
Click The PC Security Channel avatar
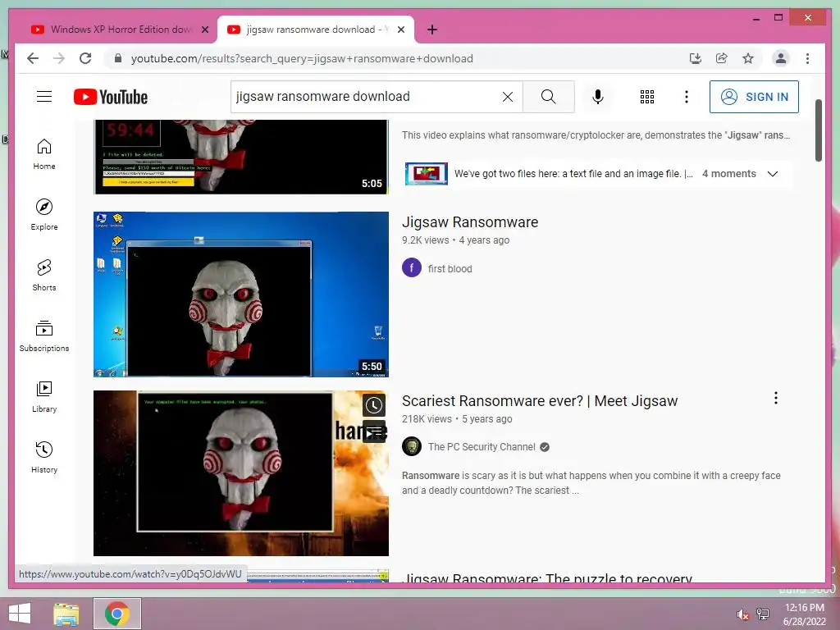point(412,445)
